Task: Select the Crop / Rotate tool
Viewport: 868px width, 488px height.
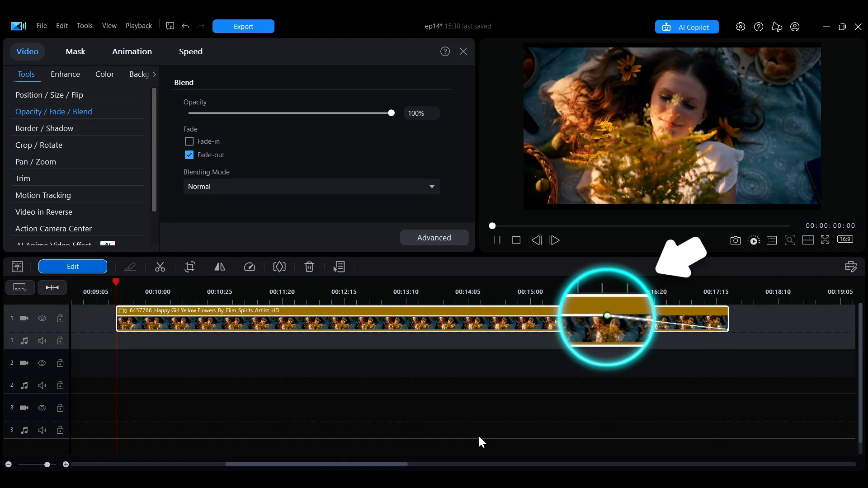Action: pos(39,145)
